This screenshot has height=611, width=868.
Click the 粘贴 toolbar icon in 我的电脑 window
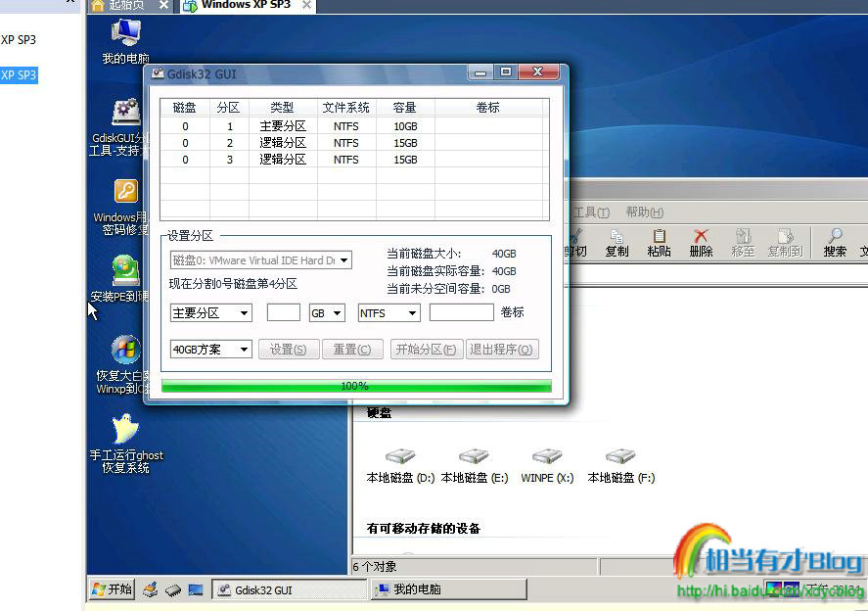click(x=659, y=243)
